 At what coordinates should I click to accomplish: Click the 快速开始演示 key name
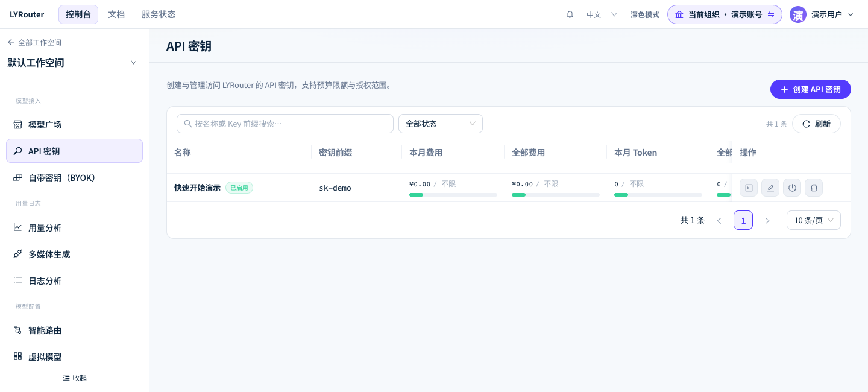click(197, 188)
